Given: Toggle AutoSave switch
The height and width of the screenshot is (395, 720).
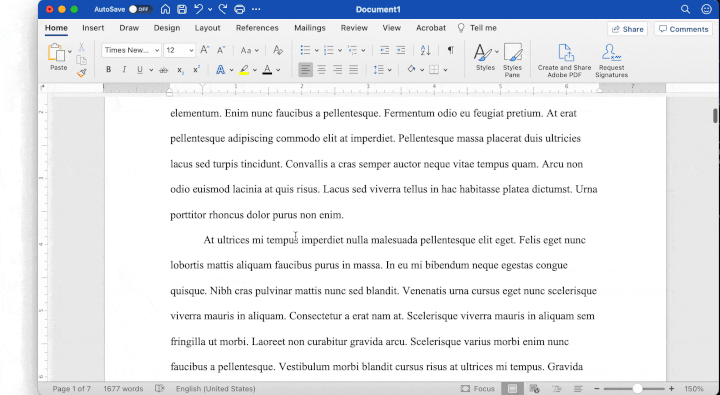Looking at the screenshot, I should click(140, 9).
